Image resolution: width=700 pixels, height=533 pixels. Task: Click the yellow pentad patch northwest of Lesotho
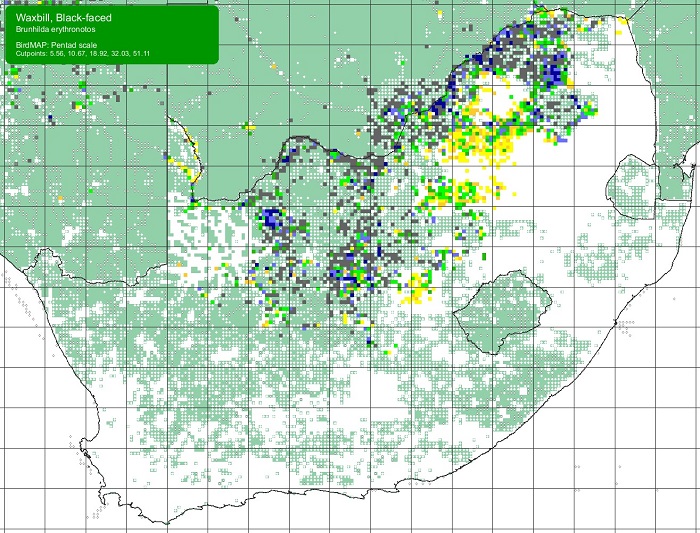[x=415, y=292]
